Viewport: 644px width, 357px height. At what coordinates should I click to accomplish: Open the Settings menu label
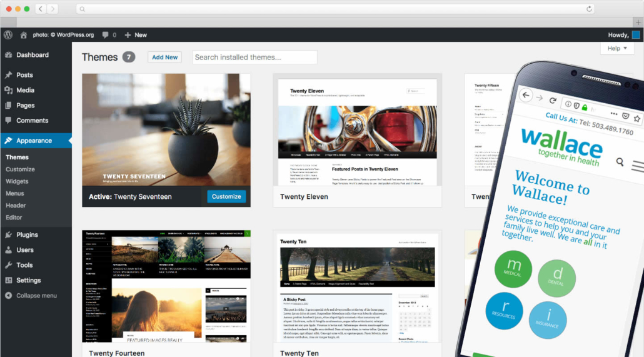click(x=28, y=280)
